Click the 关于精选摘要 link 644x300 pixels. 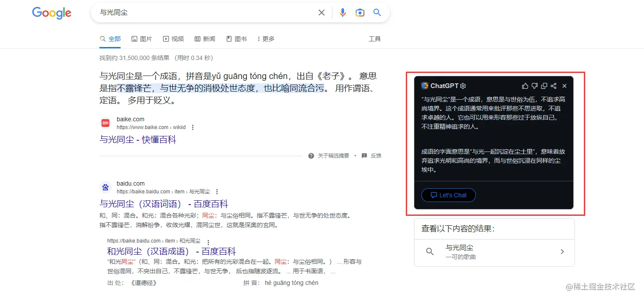point(333,156)
